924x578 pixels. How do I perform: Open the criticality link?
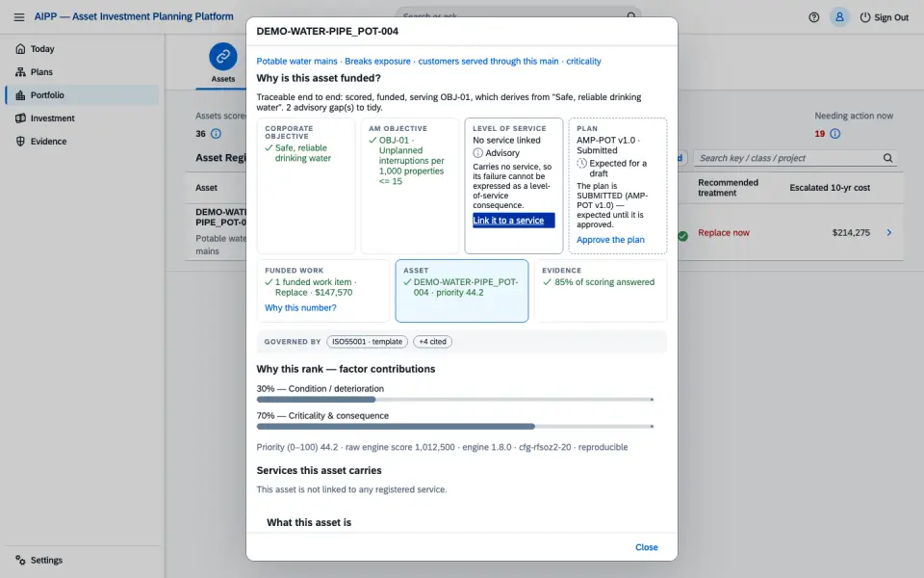coord(583,62)
